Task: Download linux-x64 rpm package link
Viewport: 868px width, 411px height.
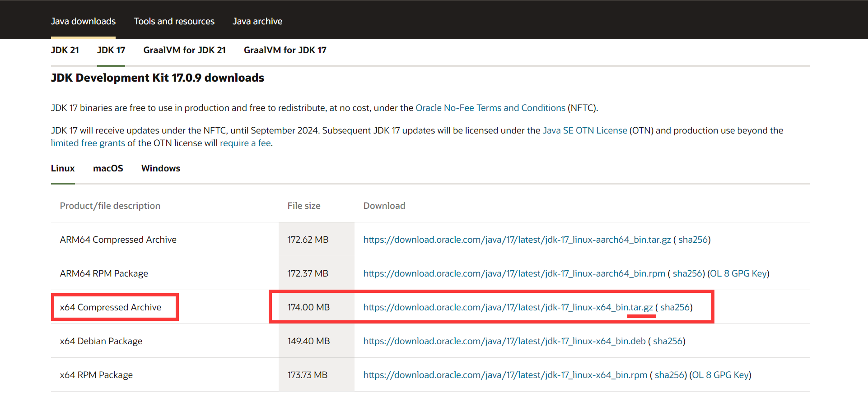Action: [x=505, y=375]
